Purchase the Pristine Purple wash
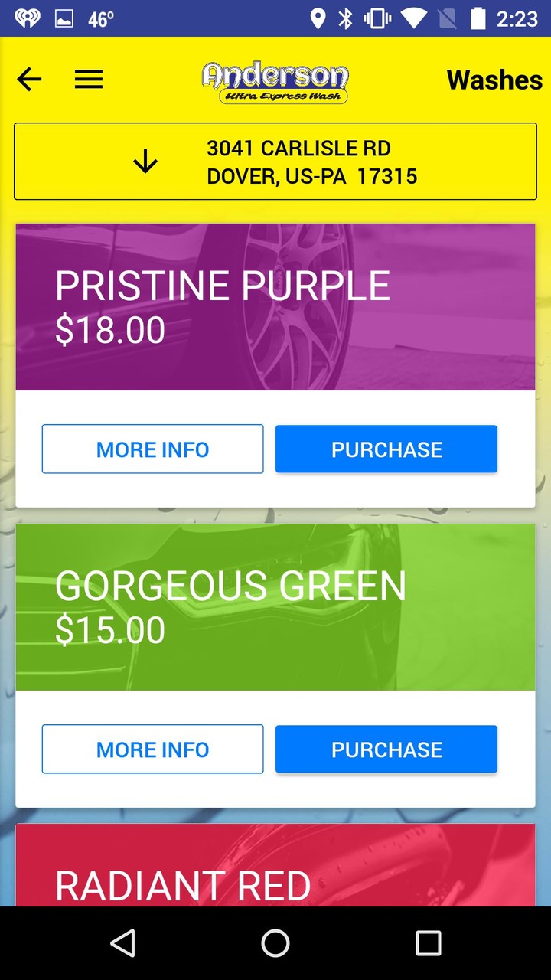The height and width of the screenshot is (980, 551). pyautogui.click(x=386, y=449)
